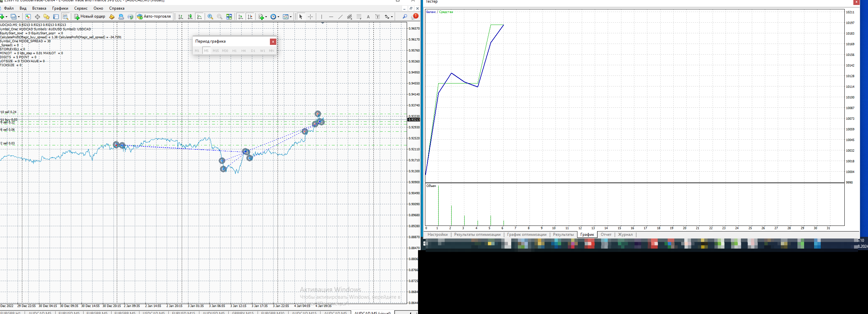Open the Сервис menu
This screenshot has height=314, width=868.
pyautogui.click(x=81, y=8)
